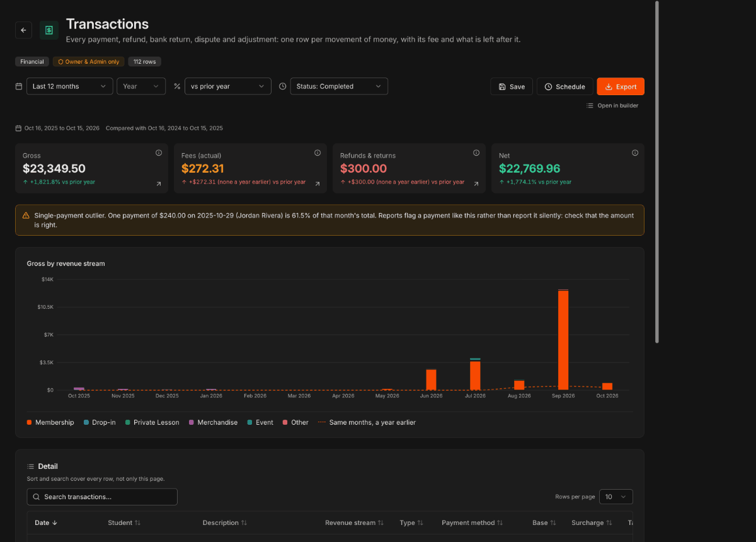This screenshot has width=756, height=542.
Task: Click the Gross by revenue stream title
Action: (x=66, y=263)
